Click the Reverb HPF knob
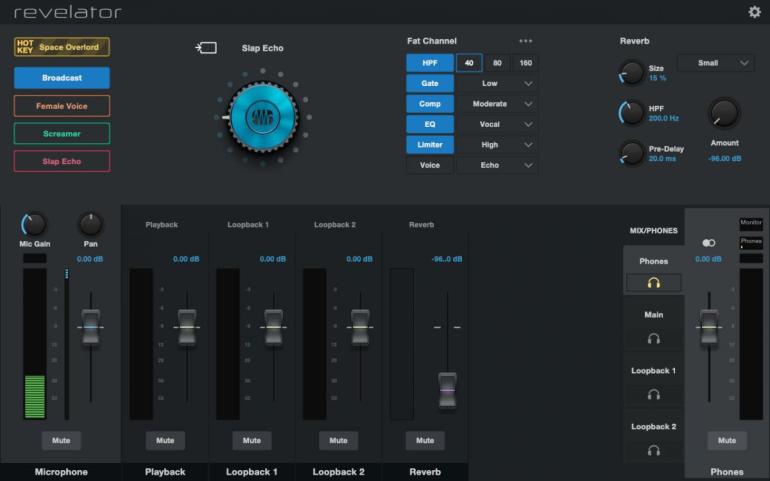 (632, 113)
